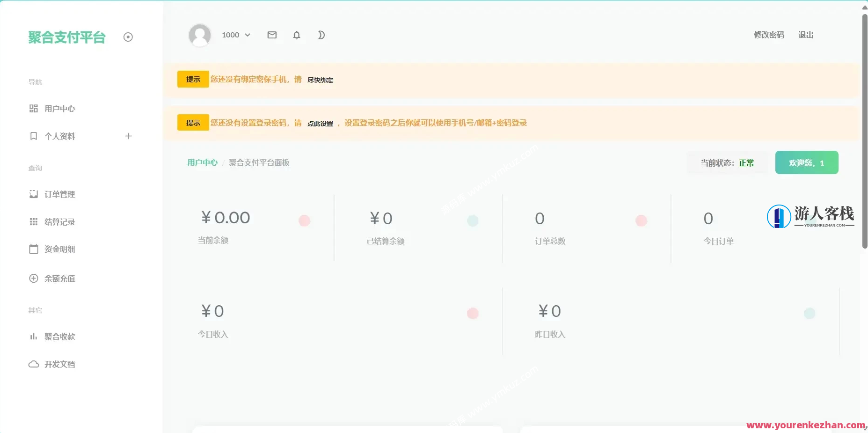
Task: Open 开发文档 via the cloud icon
Action: (x=33, y=364)
